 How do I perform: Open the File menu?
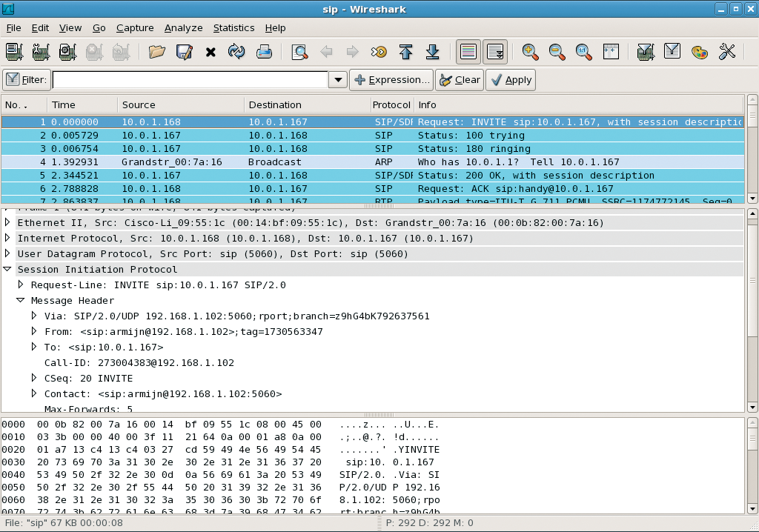13,28
